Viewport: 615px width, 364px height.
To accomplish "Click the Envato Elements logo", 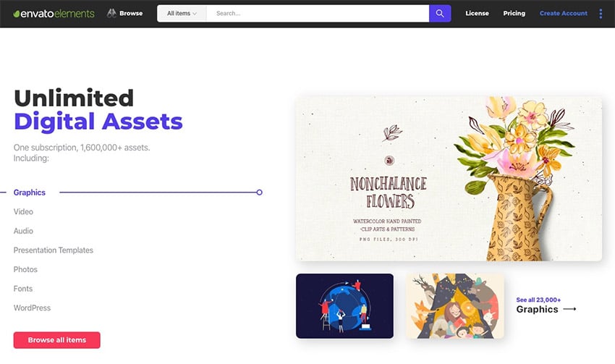I will (x=54, y=14).
